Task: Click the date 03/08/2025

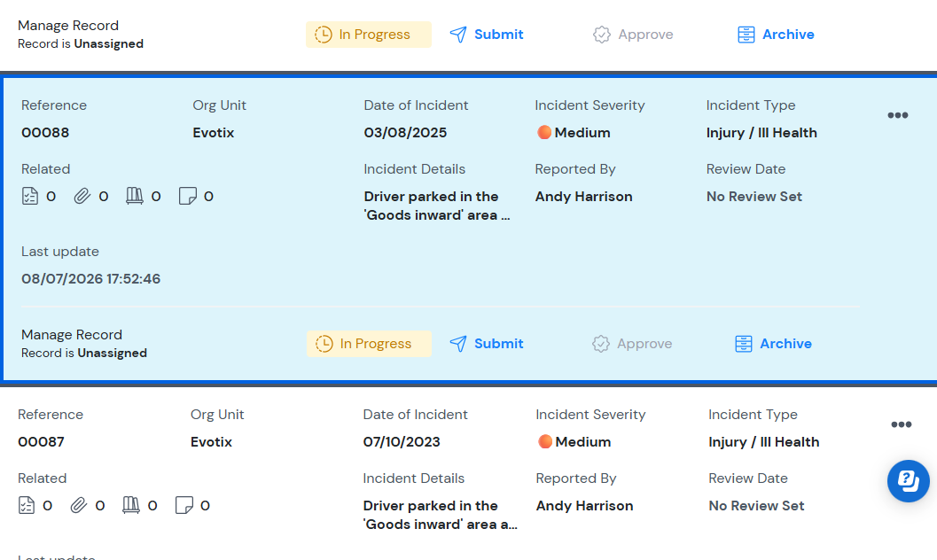Action: click(405, 133)
